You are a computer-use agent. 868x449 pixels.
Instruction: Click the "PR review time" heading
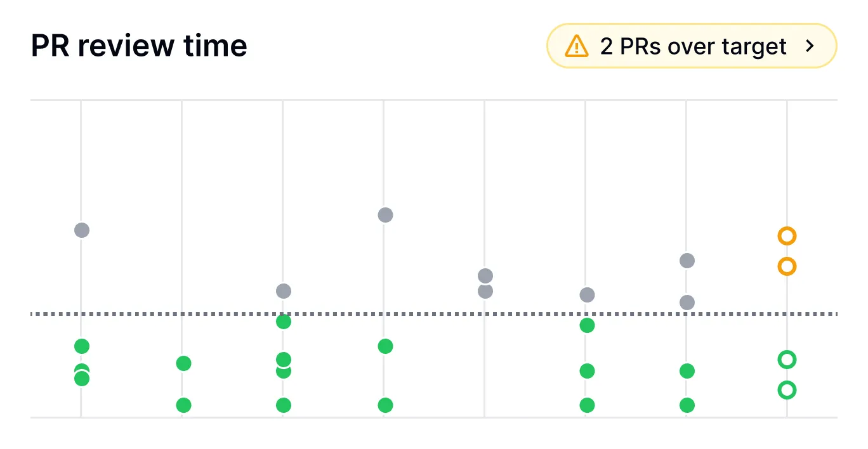(139, 46)
